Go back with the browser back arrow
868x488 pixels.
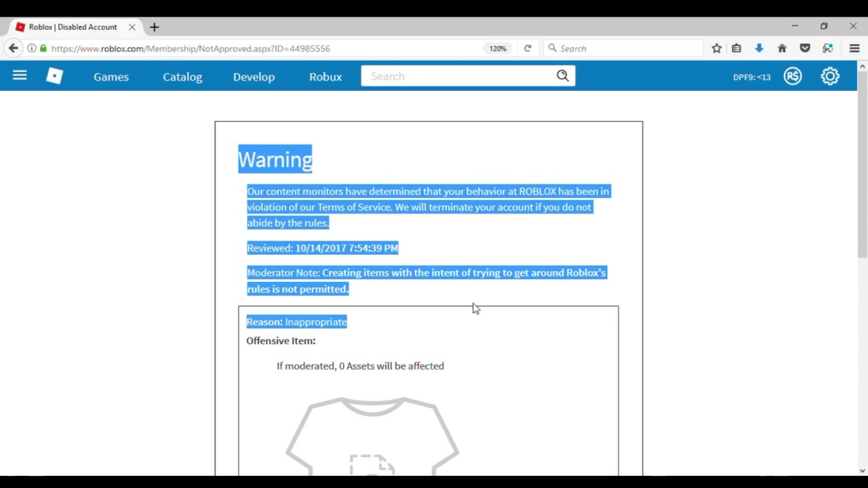[13, 48]
